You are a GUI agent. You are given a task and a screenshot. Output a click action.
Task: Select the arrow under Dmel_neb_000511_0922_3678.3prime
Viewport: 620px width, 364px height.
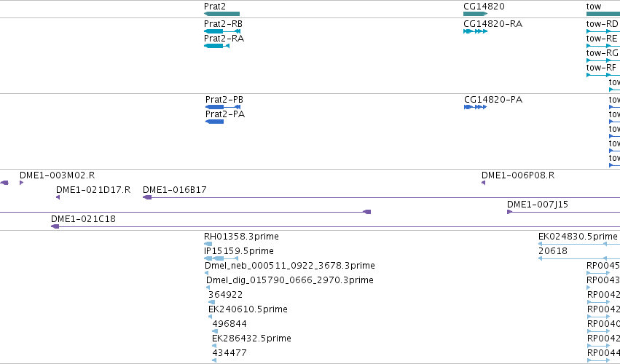[206, 273]
